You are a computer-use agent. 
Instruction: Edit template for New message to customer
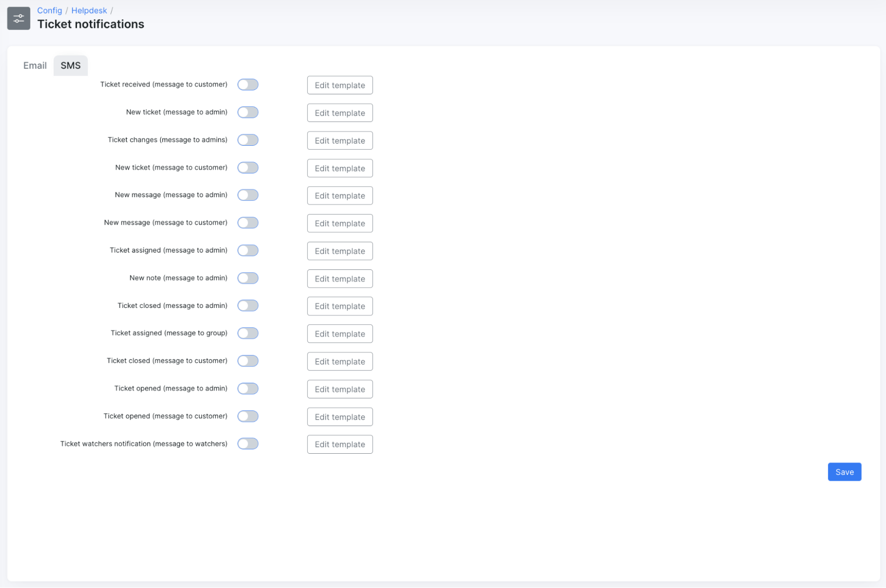coord(340,223)
